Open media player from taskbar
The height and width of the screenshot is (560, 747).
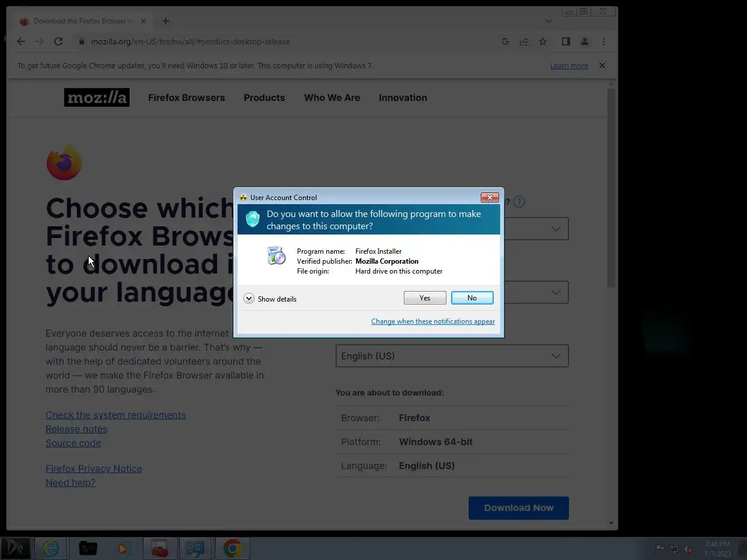coord(123,548)
